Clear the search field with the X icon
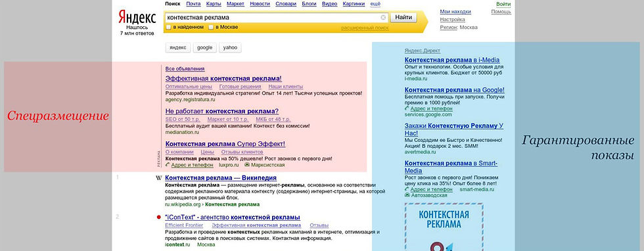The image size is (644, 251). (383, 18)
